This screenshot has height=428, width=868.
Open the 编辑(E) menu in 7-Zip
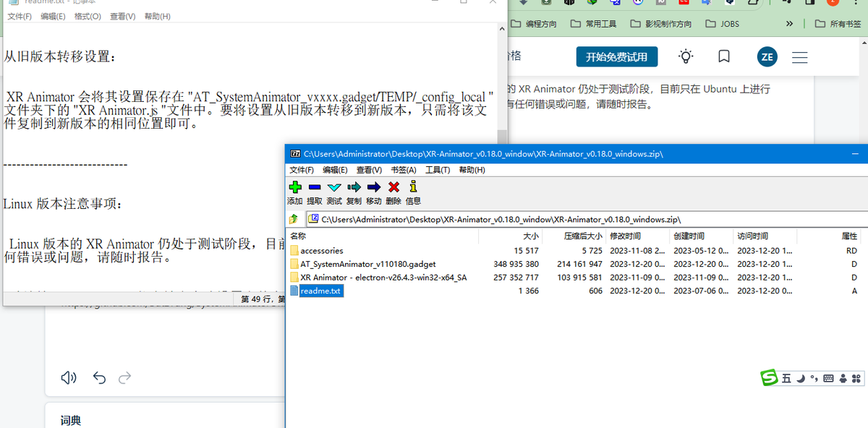click(x=335, y=170)
